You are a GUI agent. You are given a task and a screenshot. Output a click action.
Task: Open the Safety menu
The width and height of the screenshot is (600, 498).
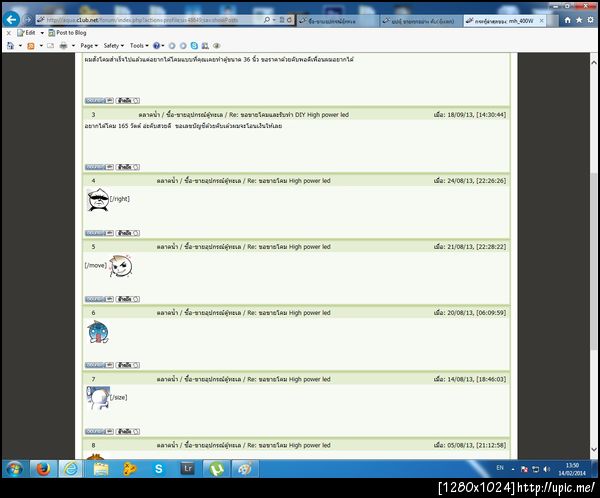(114, 46)
